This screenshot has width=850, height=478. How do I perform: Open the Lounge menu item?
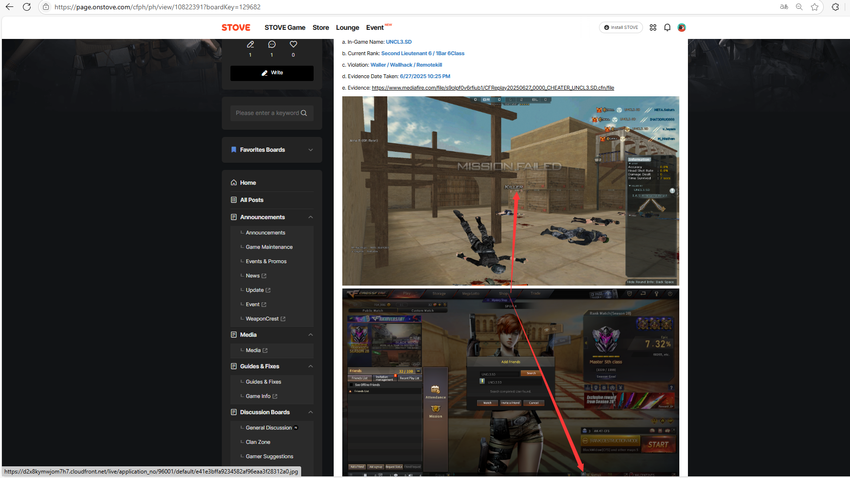pyautogui.click(x=347, y=28)
